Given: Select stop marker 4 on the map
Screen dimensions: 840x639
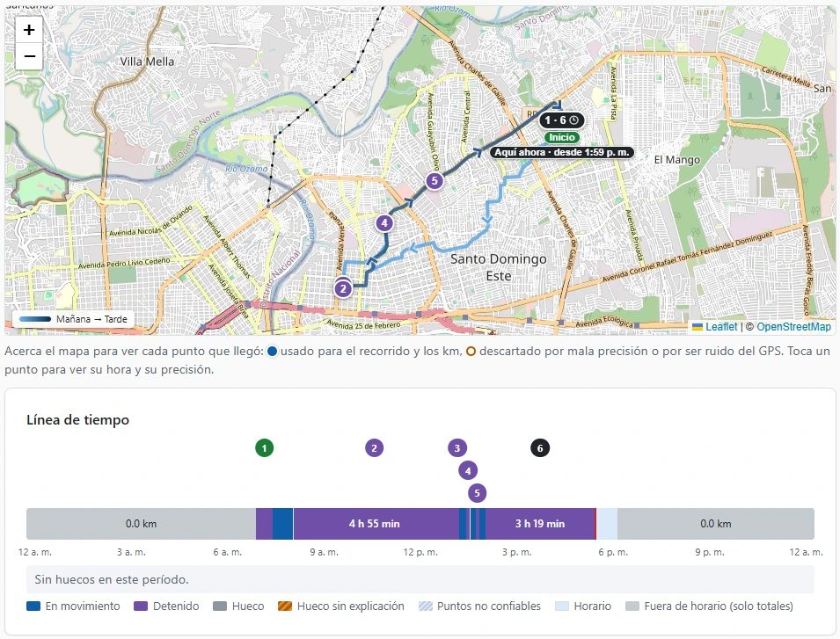Looking at the screenshot, I should point(384,223).
